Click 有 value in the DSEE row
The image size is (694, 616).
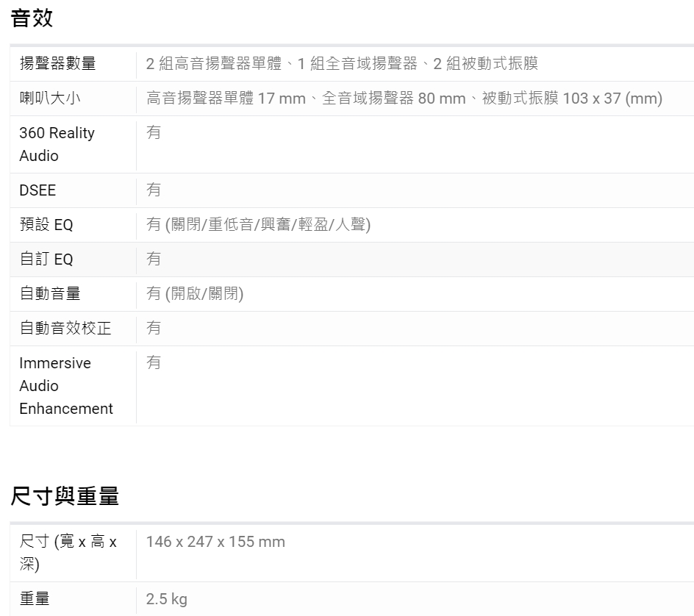(x=154, y=190)
